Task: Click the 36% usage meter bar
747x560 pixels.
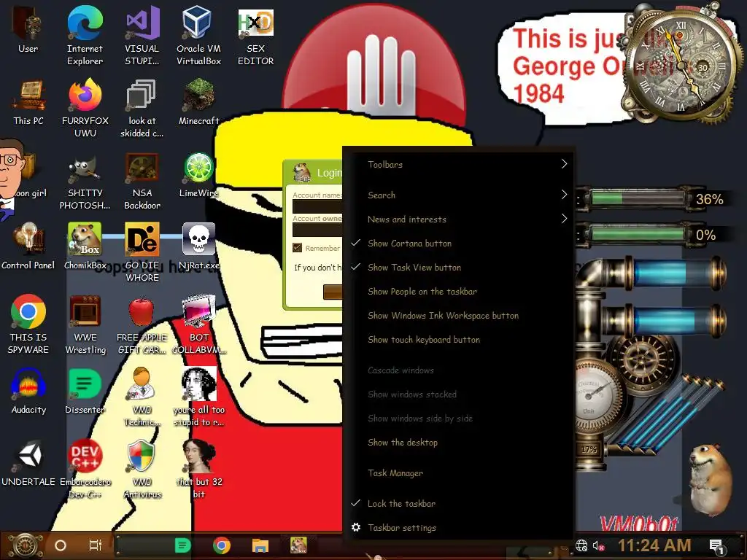Action: tap(637, 198)
